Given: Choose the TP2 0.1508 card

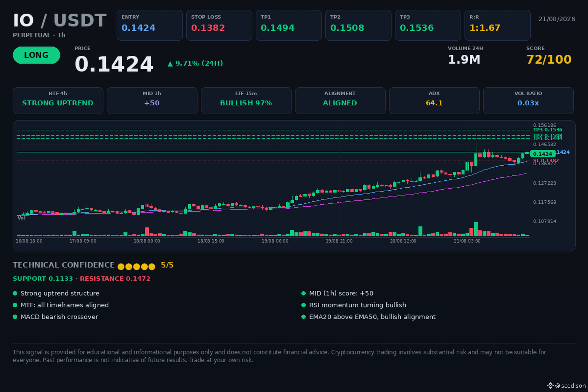Looking at the screenshot, I should click(358, 25).
